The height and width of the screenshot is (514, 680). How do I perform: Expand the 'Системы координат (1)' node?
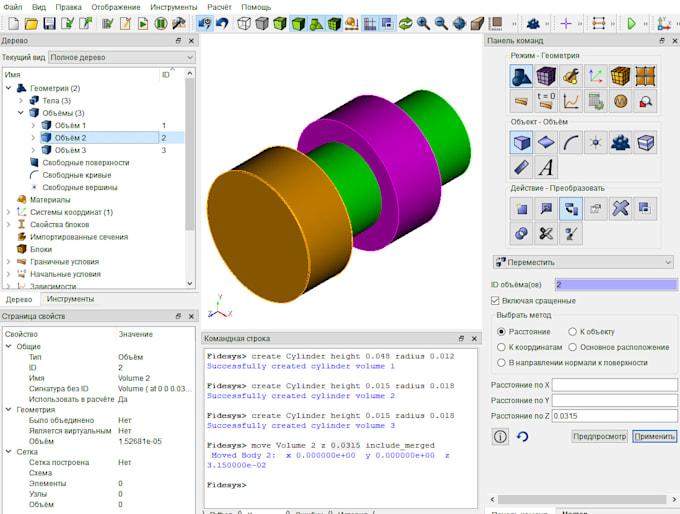tap(9, 212)
